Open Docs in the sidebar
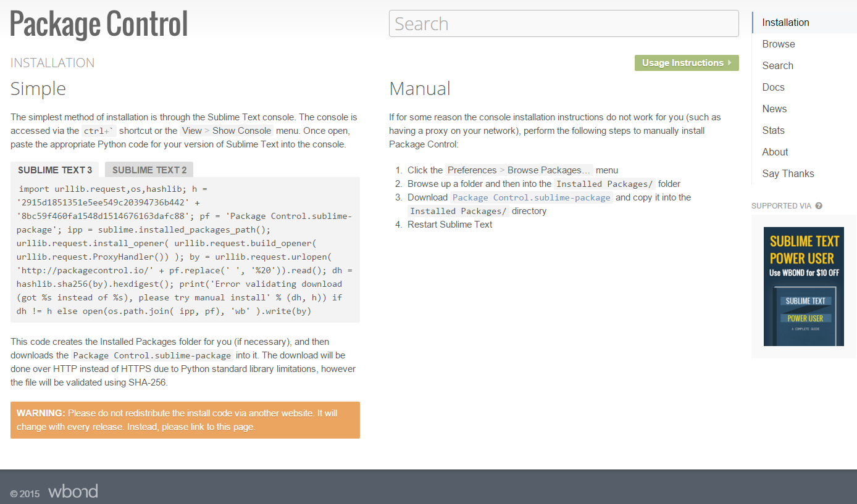857x504 pixels. (x=774, y=87)
